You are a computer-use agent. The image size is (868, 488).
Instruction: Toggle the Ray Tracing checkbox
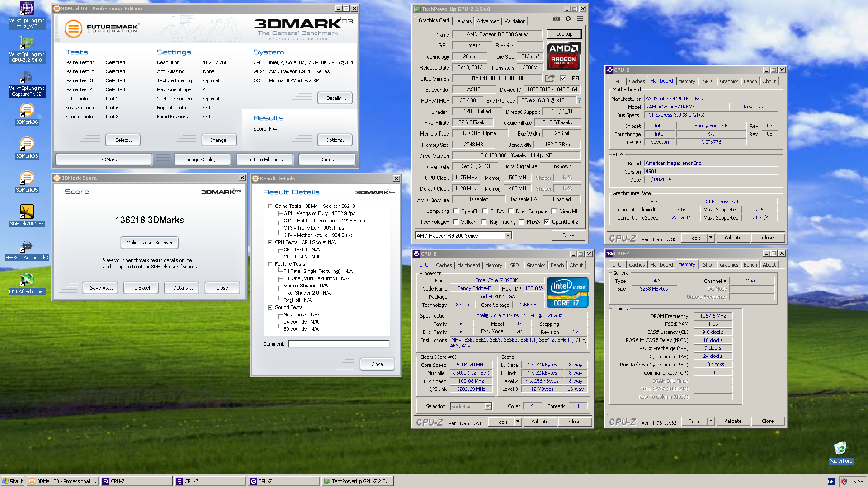484,221
